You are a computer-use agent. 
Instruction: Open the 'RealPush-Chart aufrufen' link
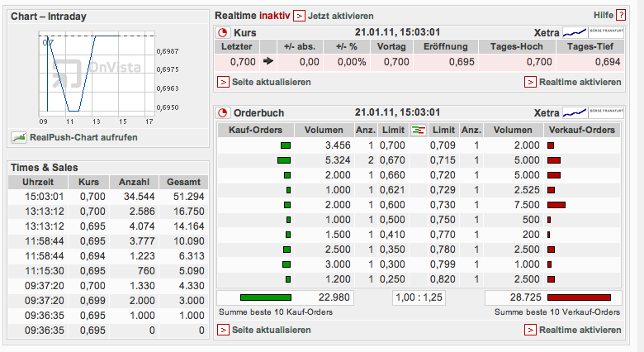coord(83,137)
